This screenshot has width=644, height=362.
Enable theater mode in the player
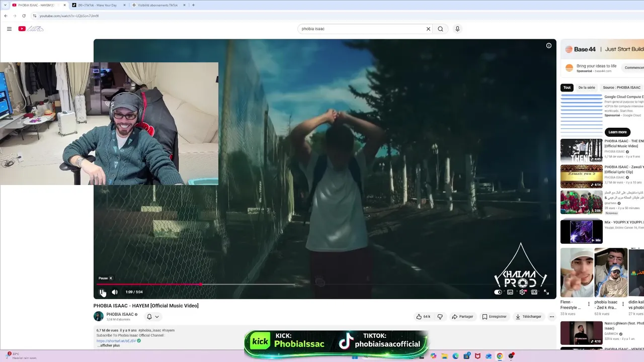click(534, 292)
